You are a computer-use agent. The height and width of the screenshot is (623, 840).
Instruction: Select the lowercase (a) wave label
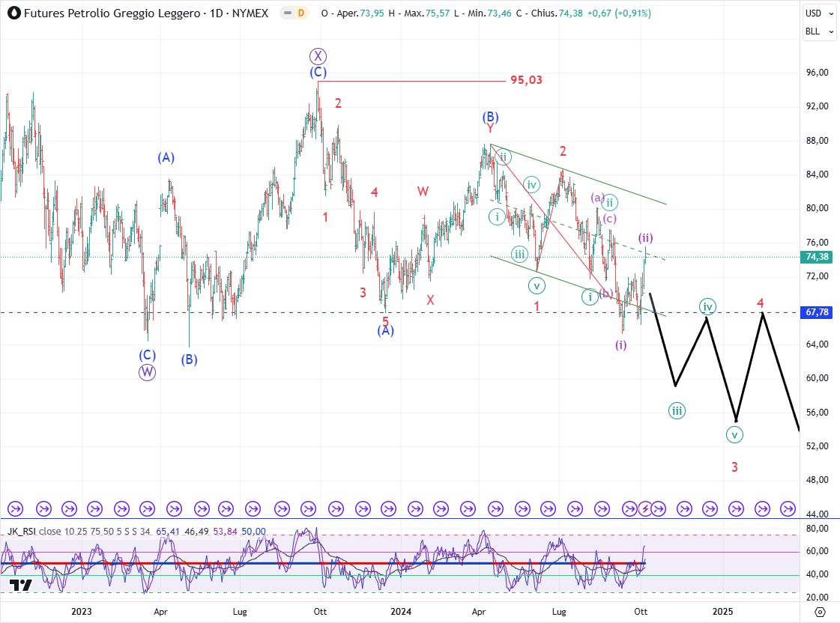(596, 198)
